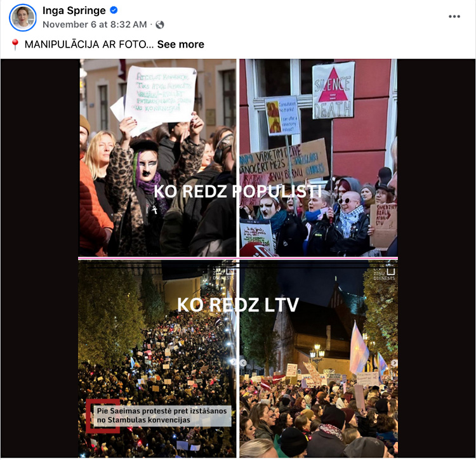Viewport: 476px width, 460px height.
Task: Open the Inga Springe profile name link
Action: (x=74, y=11)
